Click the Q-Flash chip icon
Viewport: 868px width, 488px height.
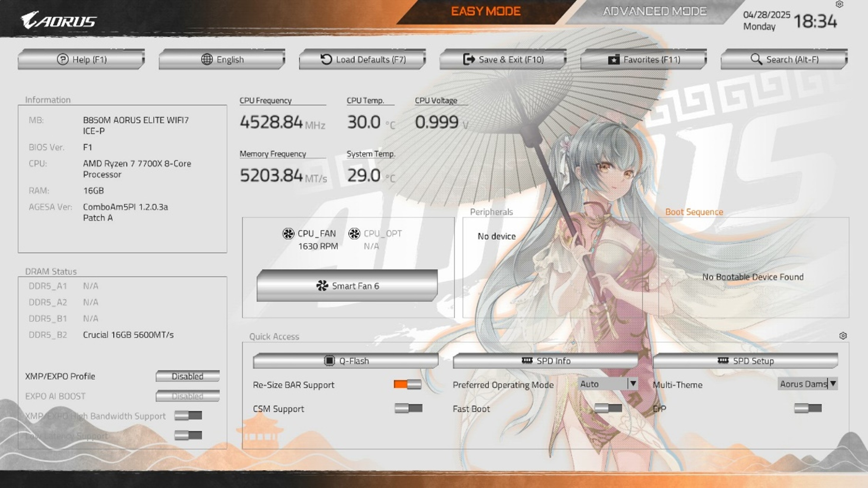pos(329,361)
